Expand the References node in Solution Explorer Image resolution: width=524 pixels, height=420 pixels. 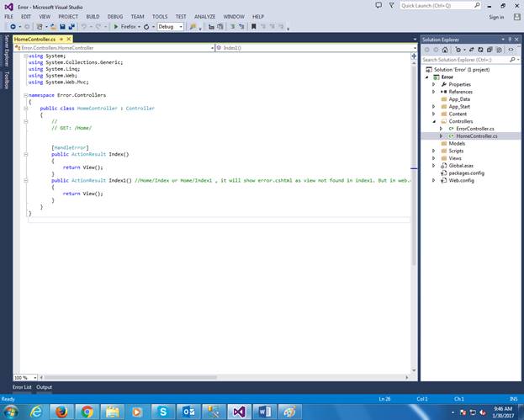click(434, 92)
